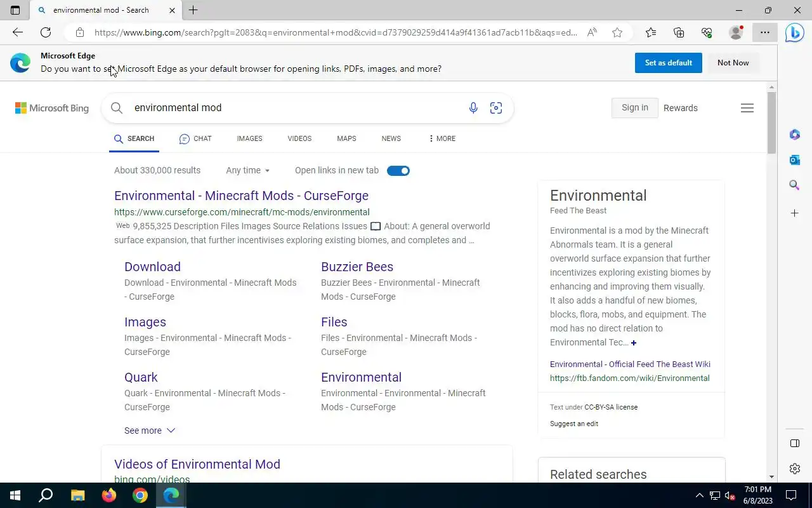Launch Firefox from taskbar
Image resolution: width=812 pixels, height=508 pixels.
[x=109, y=495]
